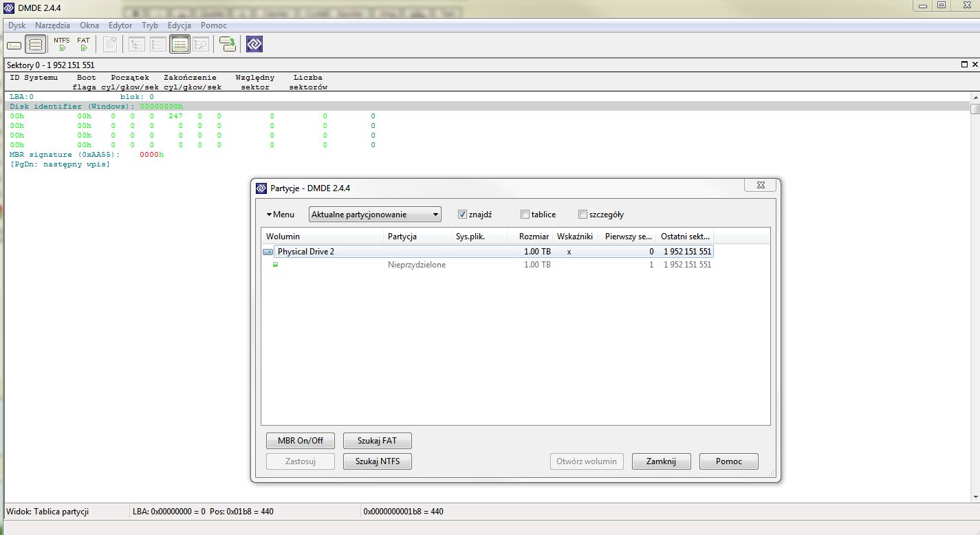Open the Pomoc menu
This screenshot has width=980, height=535.
pos(214,25)
